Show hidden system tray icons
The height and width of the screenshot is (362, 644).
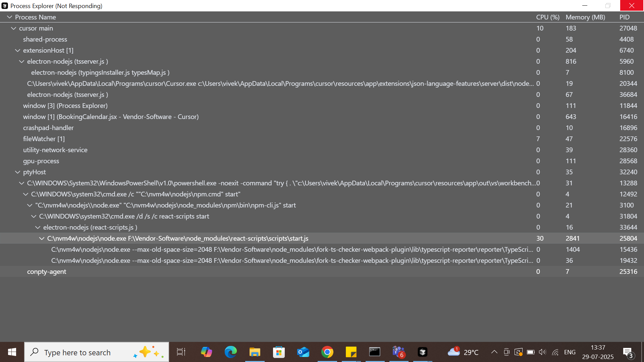494,352
